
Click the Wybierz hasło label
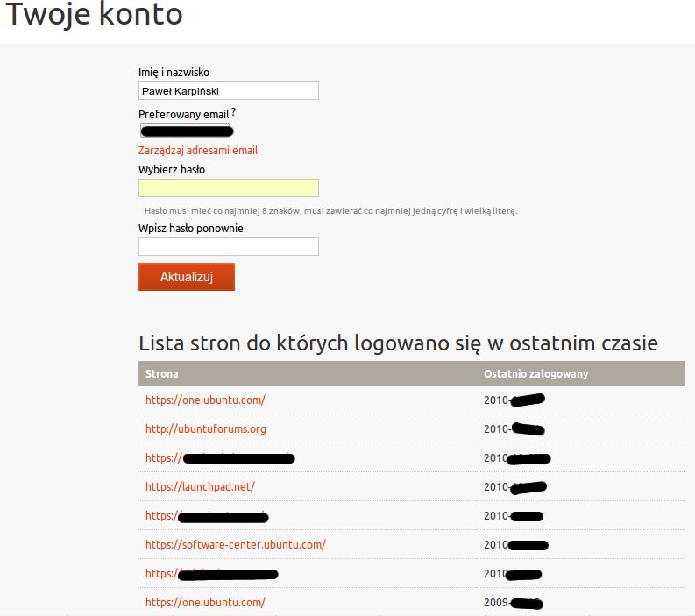pyautogui.click(x=172, y=169)
